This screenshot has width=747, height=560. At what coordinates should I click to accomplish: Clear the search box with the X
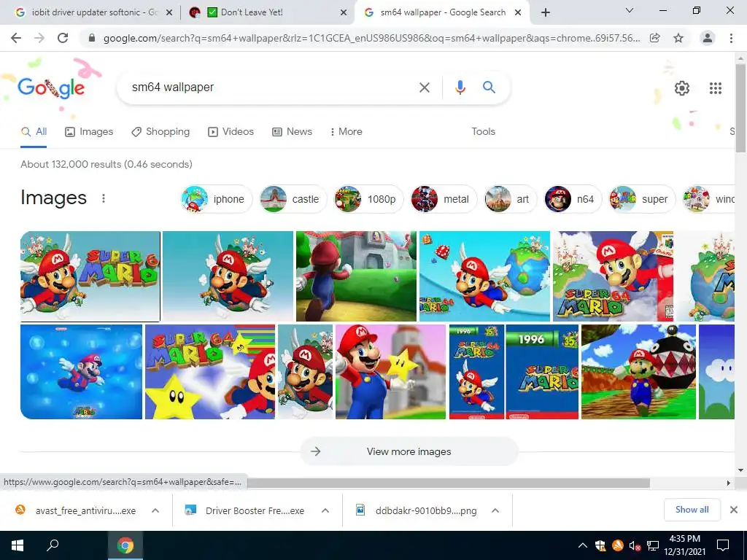pyautogui.click(x=424, y=87)
